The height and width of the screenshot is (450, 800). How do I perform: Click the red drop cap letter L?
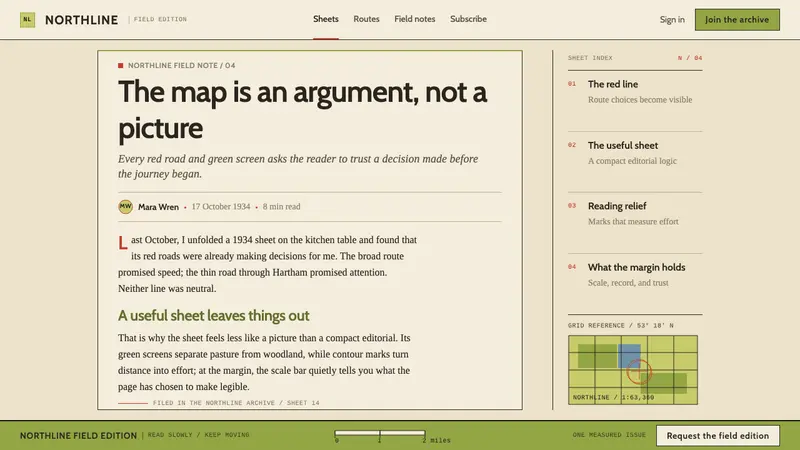[123, 243]
